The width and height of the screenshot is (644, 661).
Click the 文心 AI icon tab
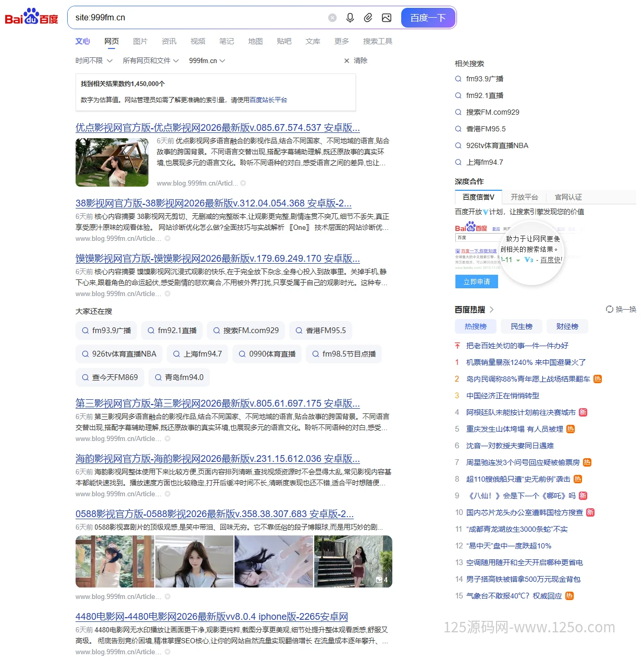click(82, 41)
